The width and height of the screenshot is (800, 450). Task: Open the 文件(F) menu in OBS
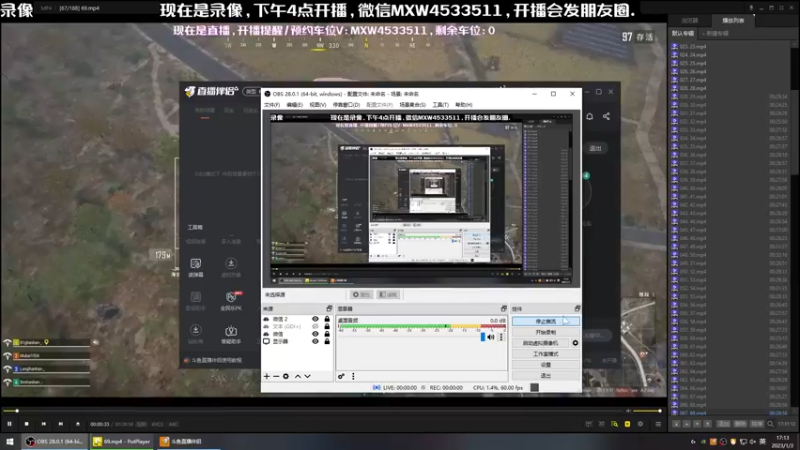[272, 105]
